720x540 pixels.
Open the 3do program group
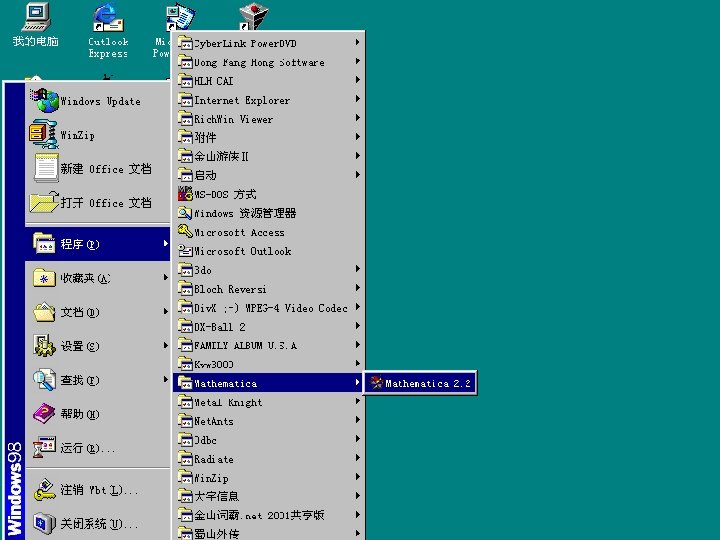pyautogui.click(x=269, y=270)
